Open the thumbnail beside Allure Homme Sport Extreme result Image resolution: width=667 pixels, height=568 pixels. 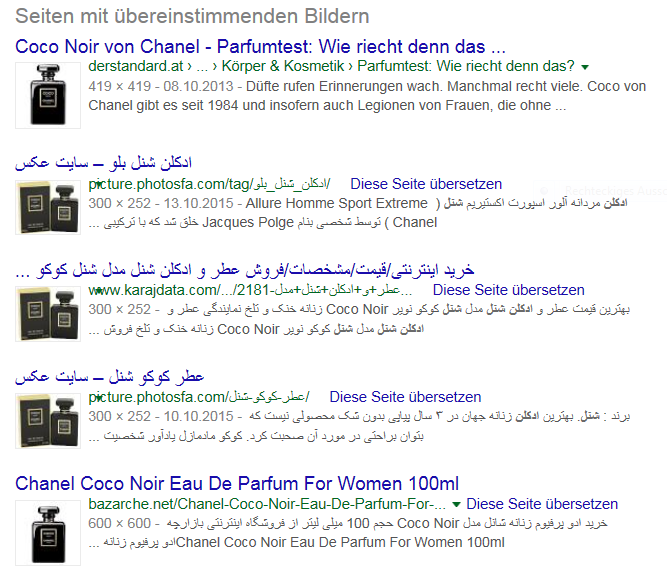[48, 207]
